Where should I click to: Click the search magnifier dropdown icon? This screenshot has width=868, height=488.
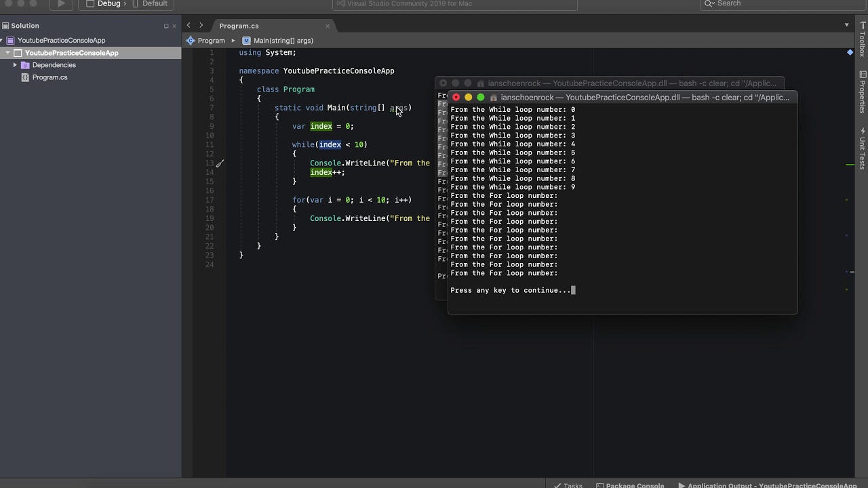[709, 4]
